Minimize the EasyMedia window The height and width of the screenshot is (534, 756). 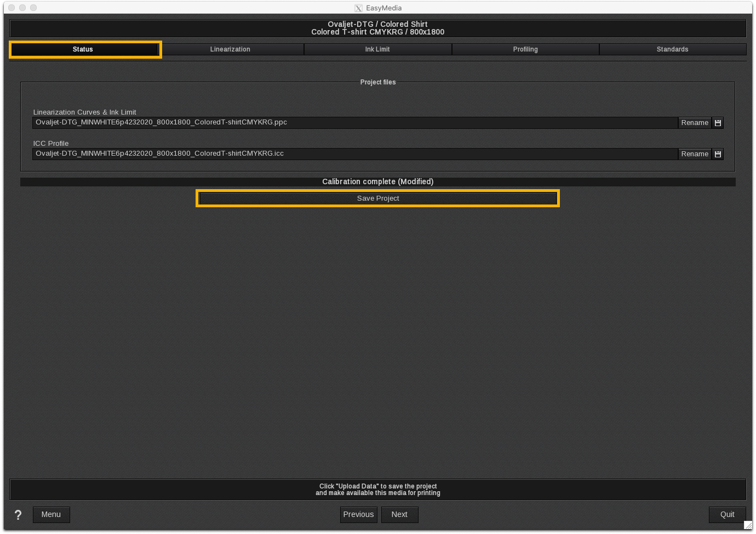22,8
